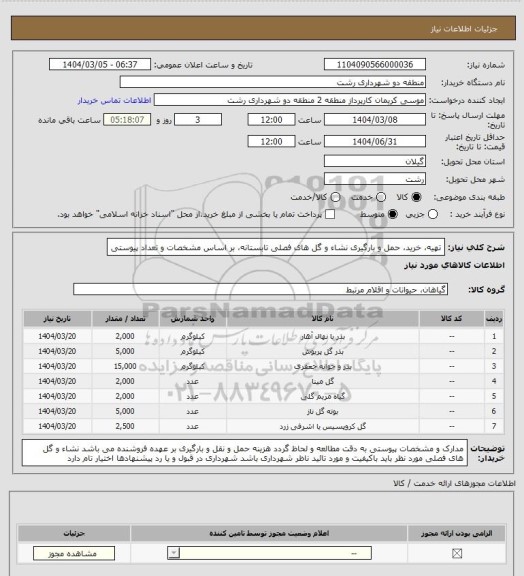Click the quantity 15,000 cell
Viewport: 524px width, 576px height.
pyautogui.click(x=125, y=366)
